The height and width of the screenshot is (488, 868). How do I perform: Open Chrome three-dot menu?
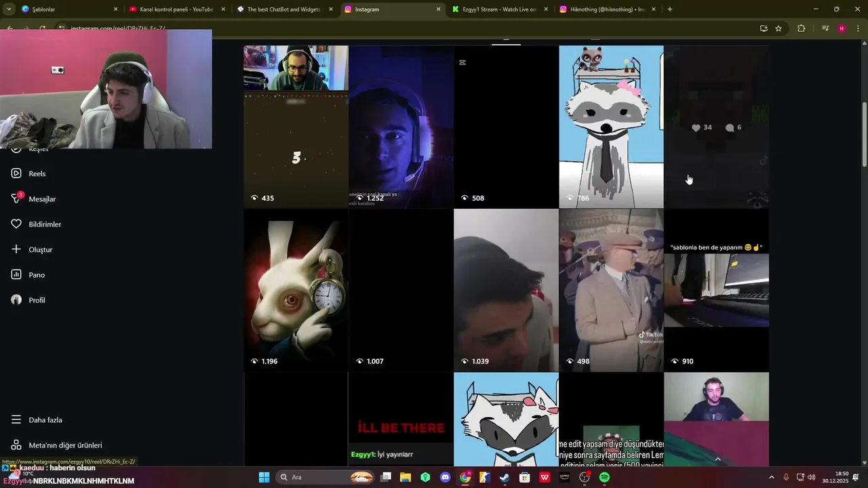tap(858, 28)
